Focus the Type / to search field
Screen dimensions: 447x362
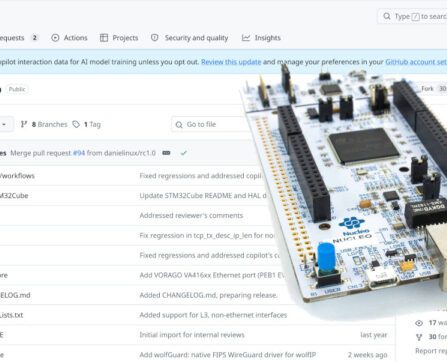[x=412, y=16]
